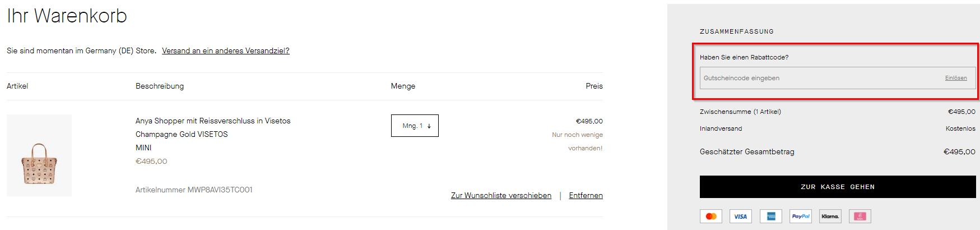Remove the item with Entfernen
The image size is (980, 230).
coord(586,195)
